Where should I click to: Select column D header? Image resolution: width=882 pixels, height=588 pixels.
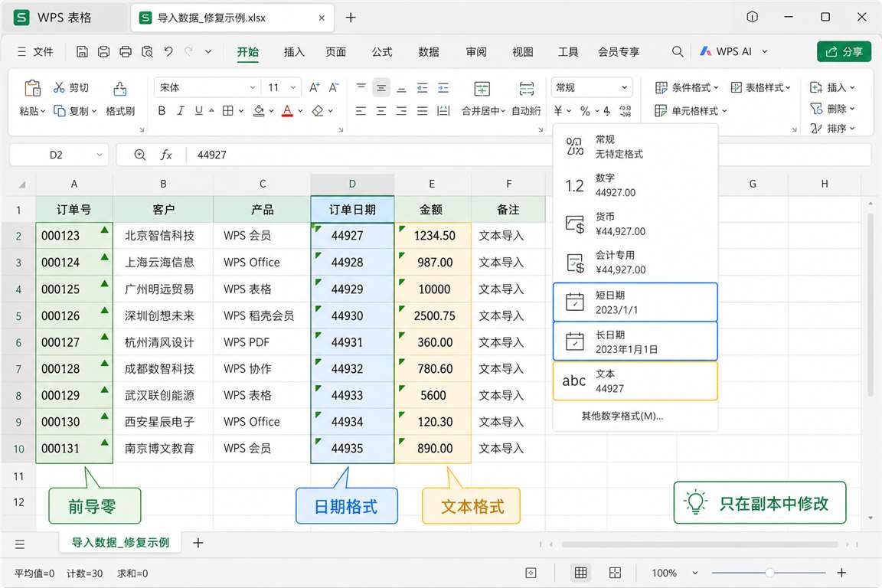click(352, 184)
